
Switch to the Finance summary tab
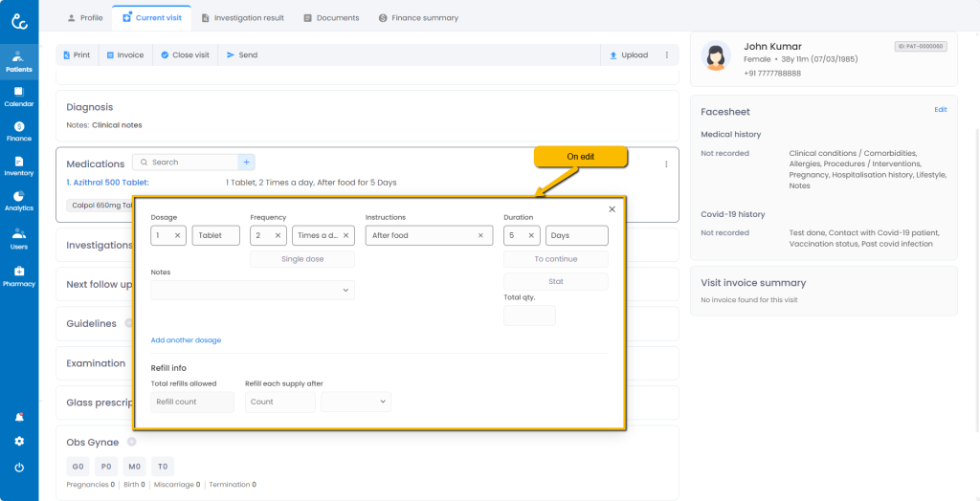418,18
